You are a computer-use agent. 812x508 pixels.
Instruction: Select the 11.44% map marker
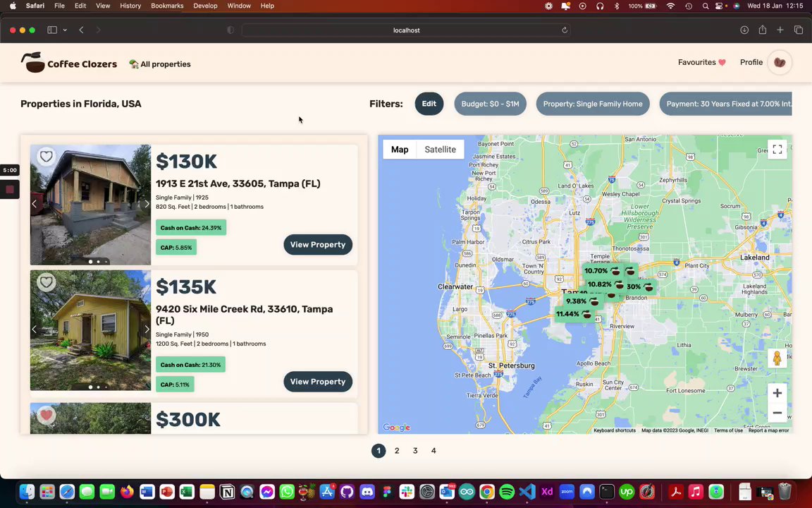574,314
